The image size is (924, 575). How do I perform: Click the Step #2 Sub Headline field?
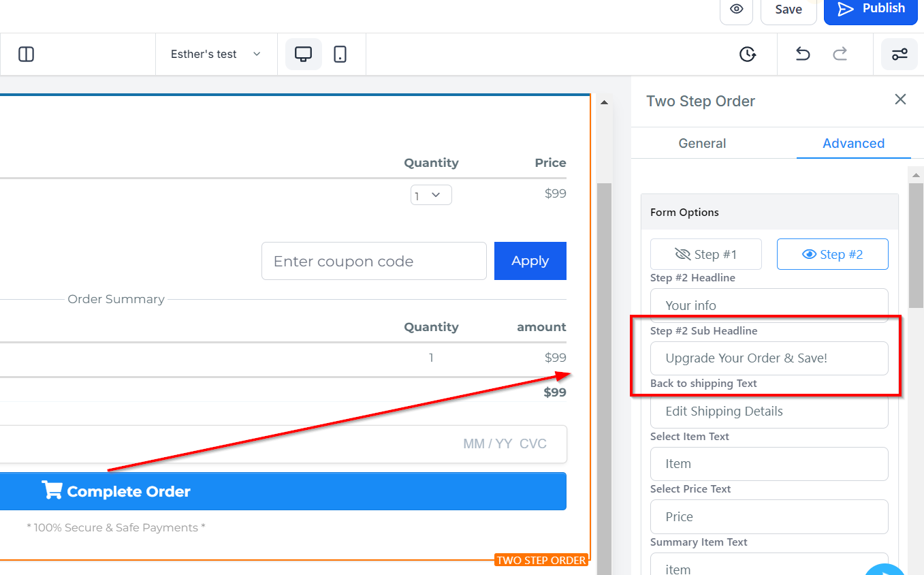[769, 358]
